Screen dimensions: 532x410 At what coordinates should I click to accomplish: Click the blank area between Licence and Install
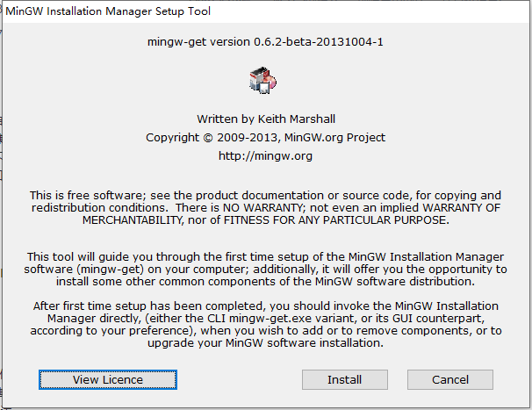pos(240,380)
